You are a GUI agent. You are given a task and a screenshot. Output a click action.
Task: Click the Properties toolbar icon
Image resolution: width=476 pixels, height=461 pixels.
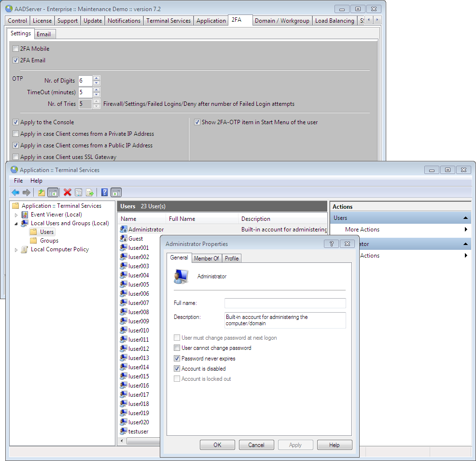point(79,192)
